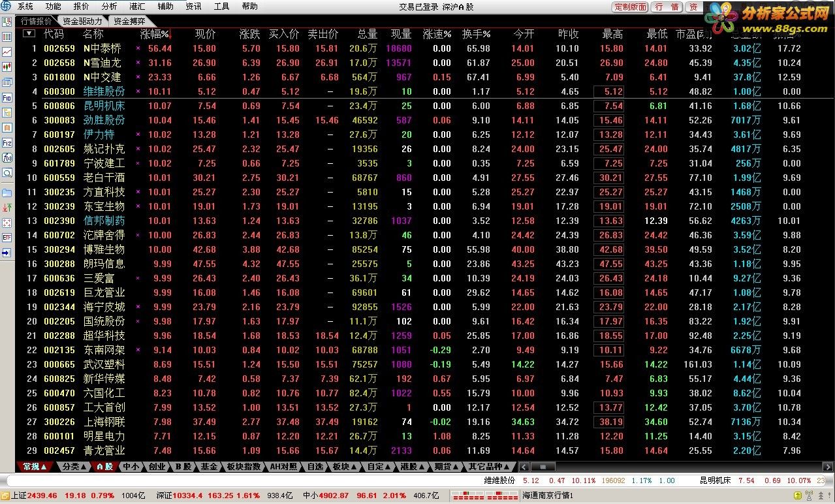Switch to the 资金驱动力 tab
Screen dimensions: 835x504
coord(82,21)
